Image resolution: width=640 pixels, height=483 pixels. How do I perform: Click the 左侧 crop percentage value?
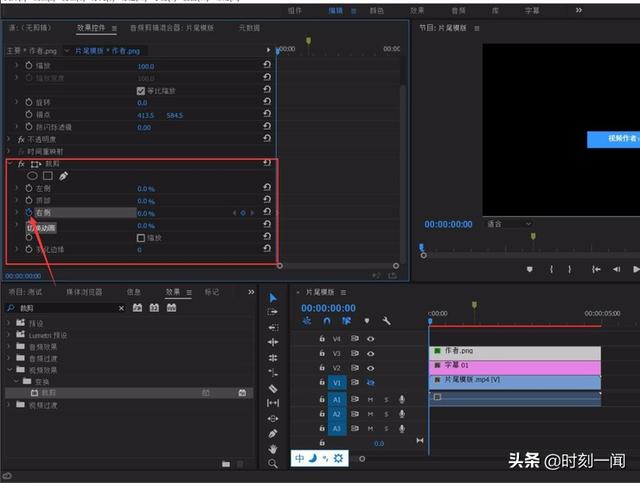(x=146, y=188)
